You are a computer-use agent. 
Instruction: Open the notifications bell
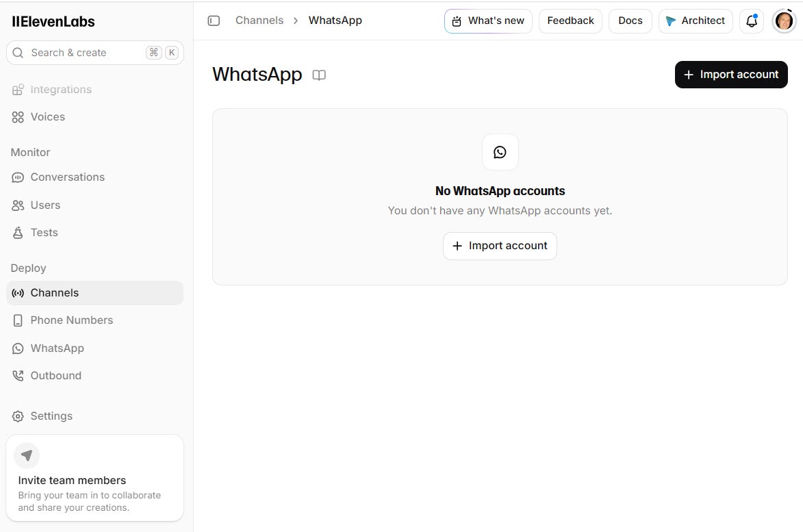coord(751,21)
